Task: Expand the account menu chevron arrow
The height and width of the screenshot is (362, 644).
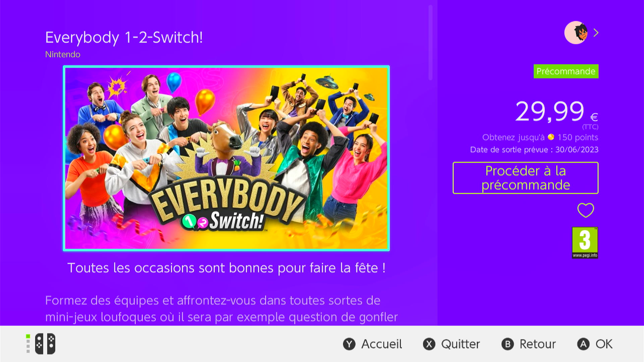Action: pos(596,33)
